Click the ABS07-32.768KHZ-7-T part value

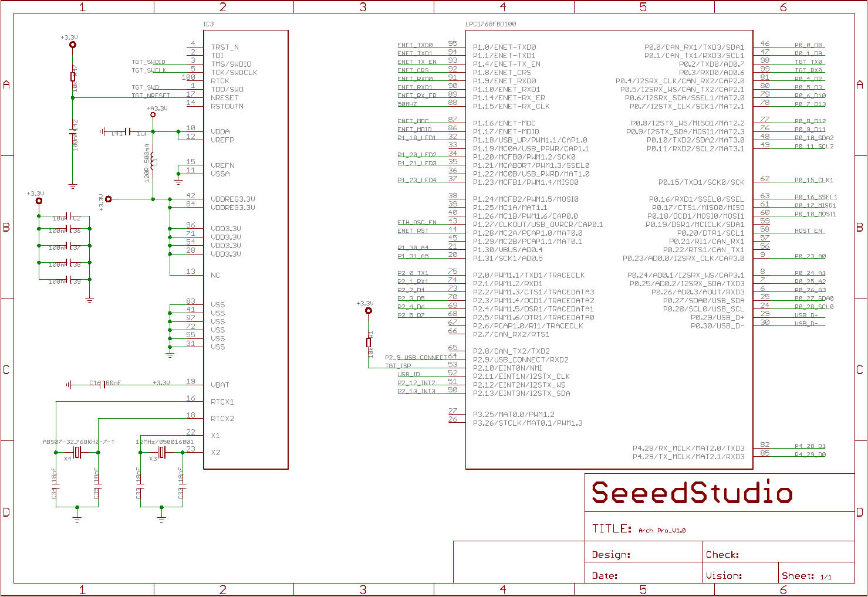79,442
